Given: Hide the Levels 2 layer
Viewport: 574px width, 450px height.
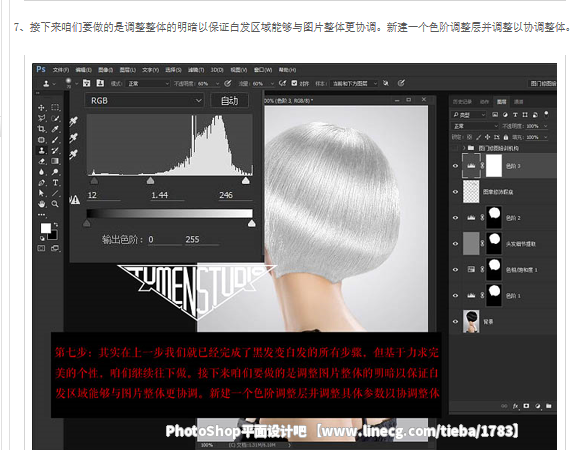Looking at the screenshot, I should point(455,218).
